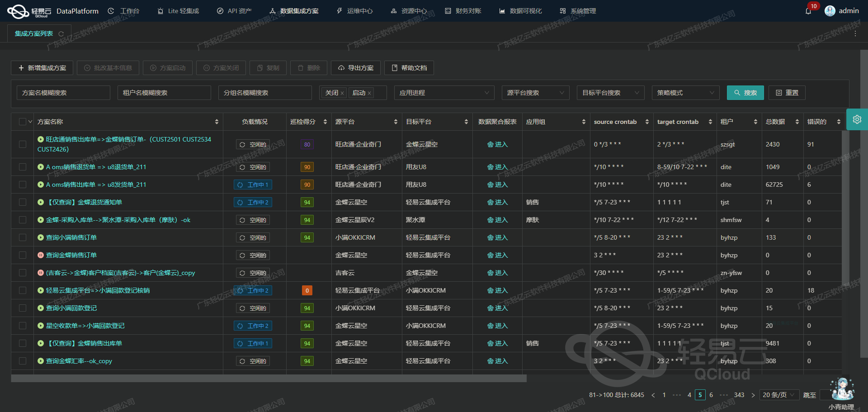Open the 应用进程 dropdown
Screen dimensions: 868x412
coord(444,93)
